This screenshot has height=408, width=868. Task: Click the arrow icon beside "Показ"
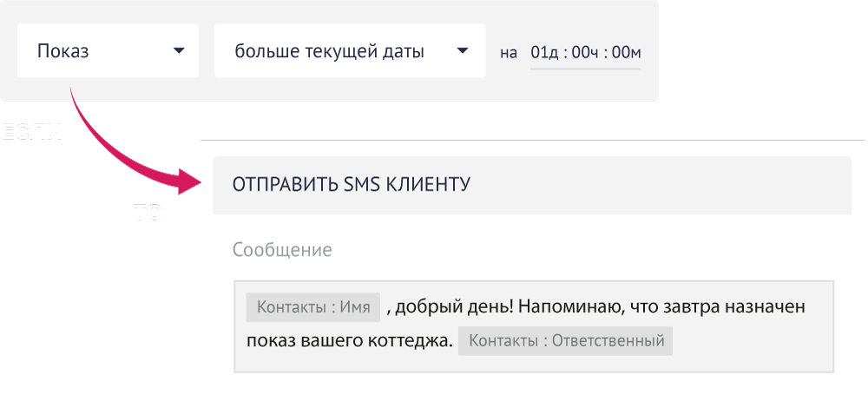(179, 51)
